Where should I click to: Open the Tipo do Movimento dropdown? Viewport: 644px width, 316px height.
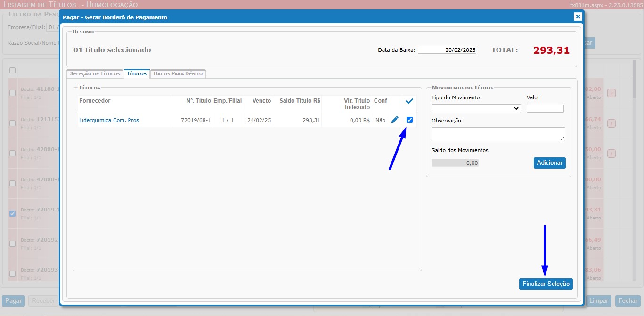[476, 108]
